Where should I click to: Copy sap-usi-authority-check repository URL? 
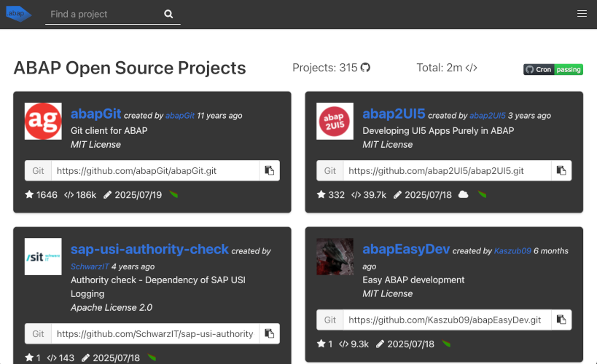pos(270,333)
